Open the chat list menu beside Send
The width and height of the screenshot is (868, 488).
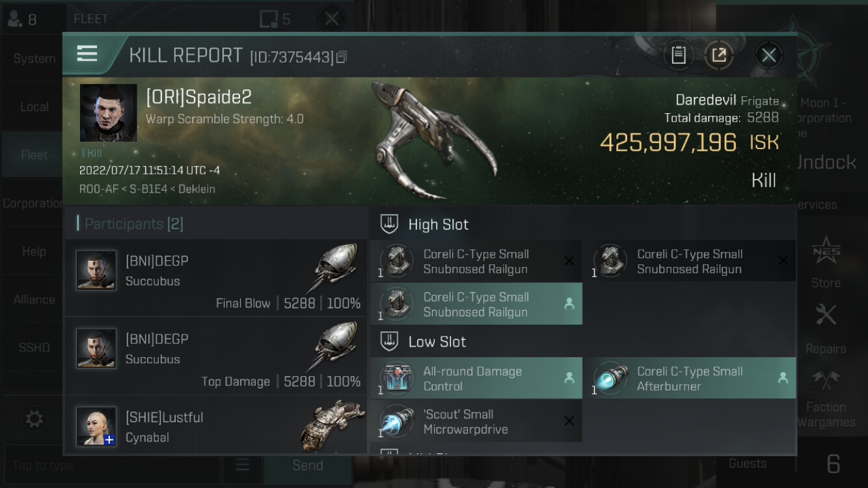click(x=242, y=465)
